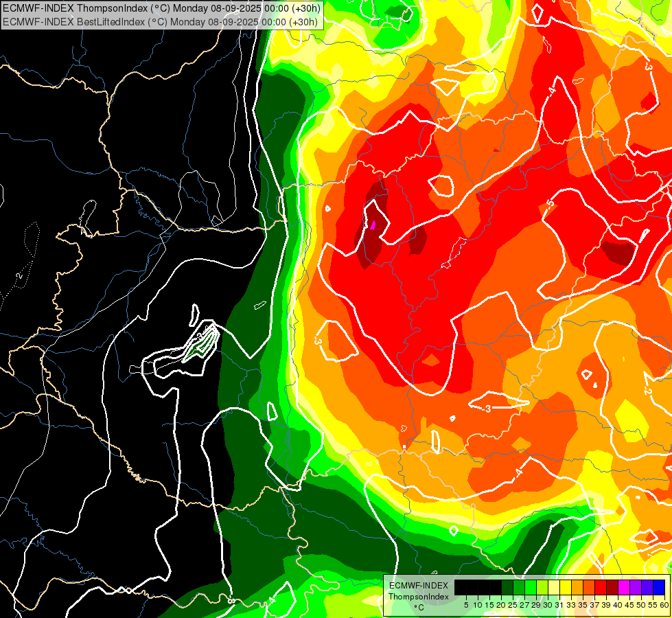
Task: Click the legend tick label 25
Action: (x=513, y=605)
